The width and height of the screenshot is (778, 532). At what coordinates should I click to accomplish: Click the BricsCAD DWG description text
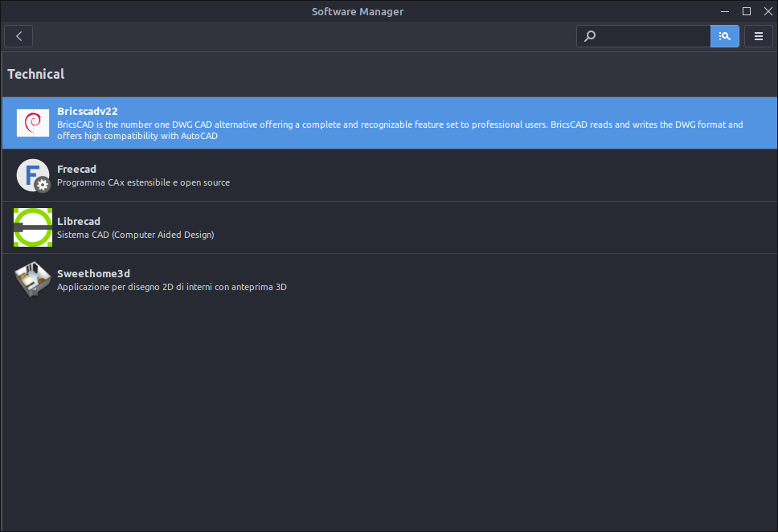[x=400, y=130]
